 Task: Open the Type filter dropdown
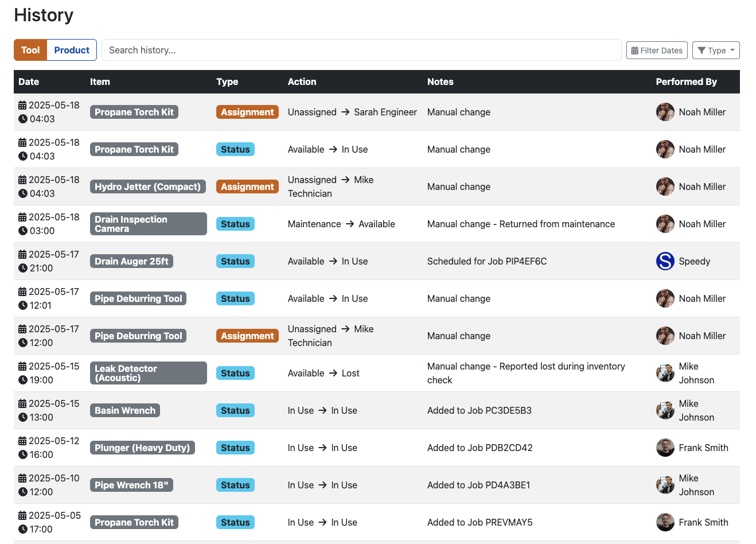716,50
